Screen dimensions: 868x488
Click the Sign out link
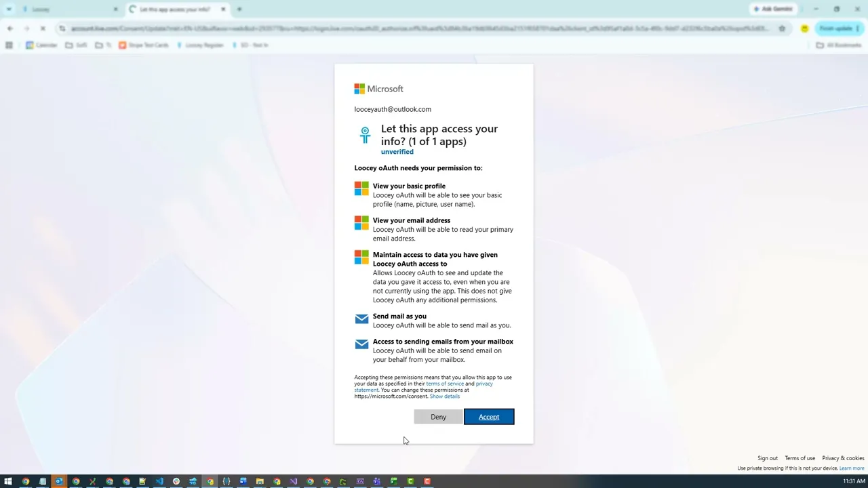768,458
